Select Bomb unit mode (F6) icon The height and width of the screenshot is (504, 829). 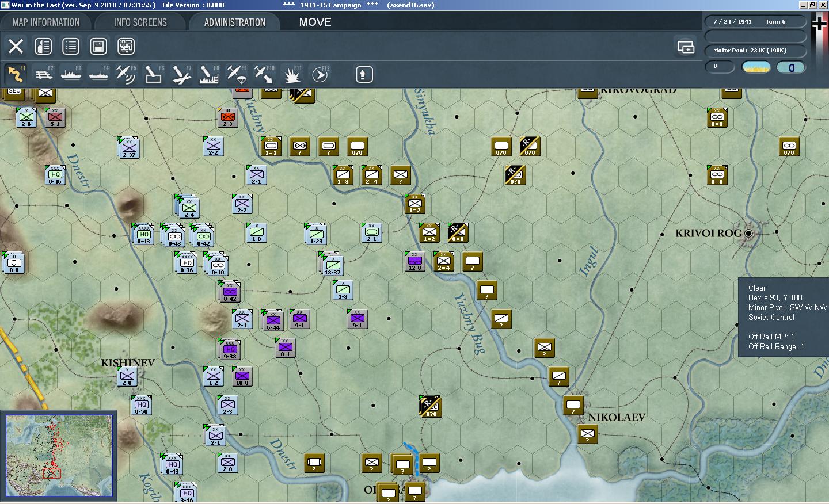154,75
